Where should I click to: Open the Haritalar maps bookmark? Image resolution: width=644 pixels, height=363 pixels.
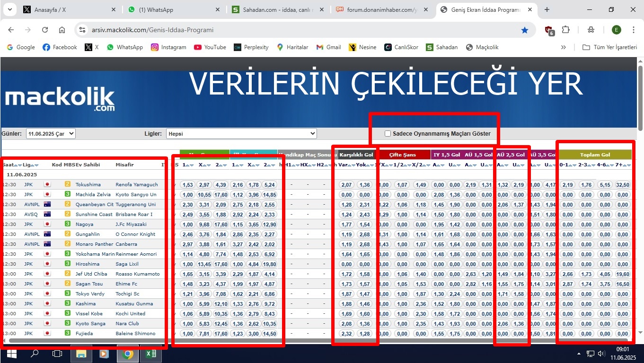[x=292, y=47]
